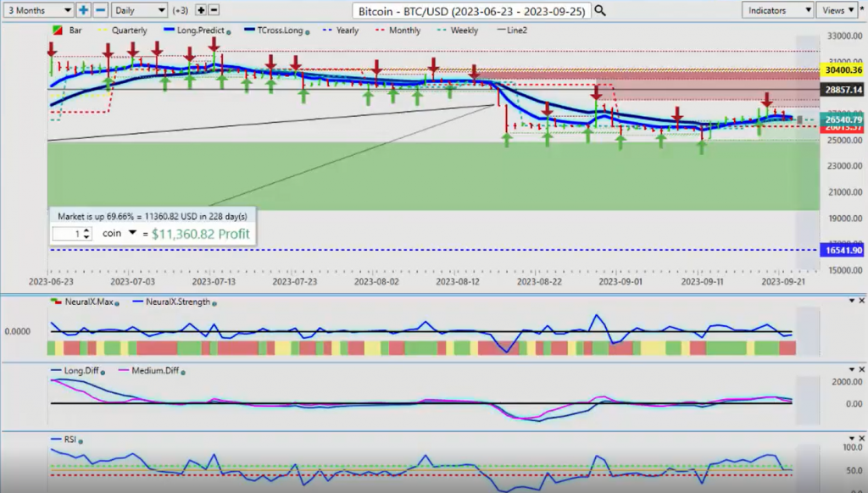The width and height of the screenshot is (868, 493).
Task: Increase the coin quantity with the stepper arrows
Action: coord(86,230)
